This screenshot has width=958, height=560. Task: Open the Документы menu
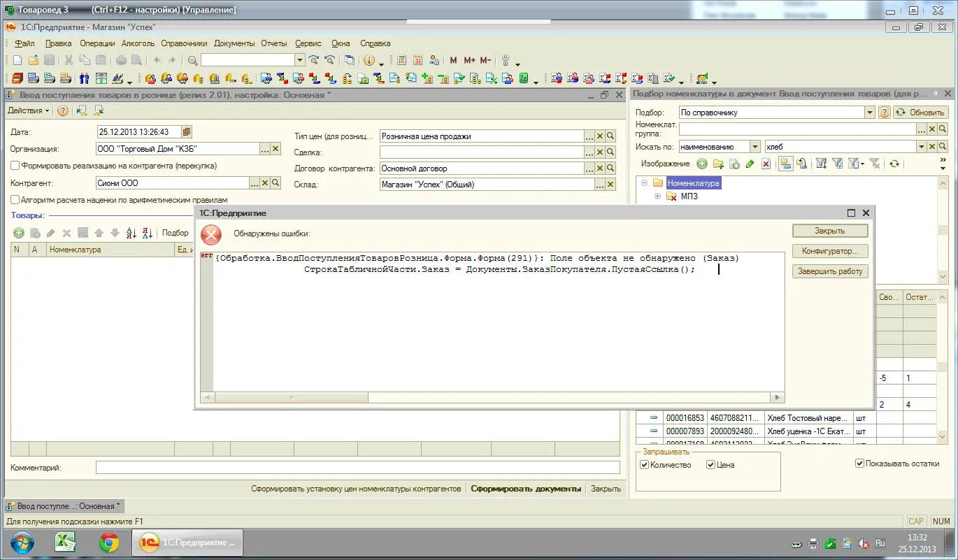[x=234, y=43]
